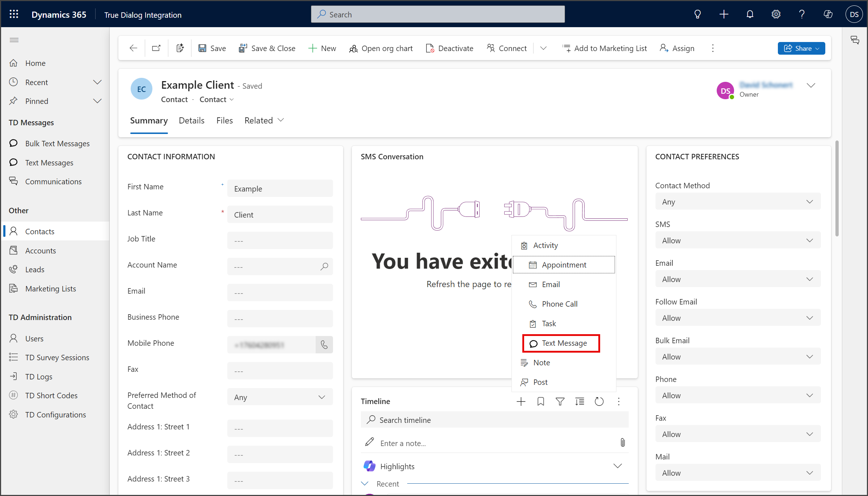
Task: Click the blue Share button
Action: (801, 48)
